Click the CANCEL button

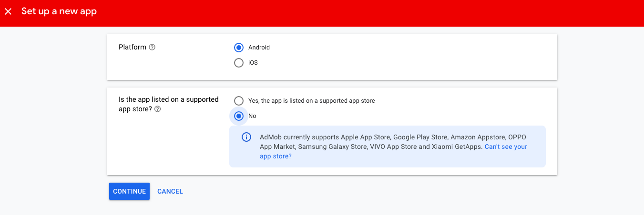point(170,191)
